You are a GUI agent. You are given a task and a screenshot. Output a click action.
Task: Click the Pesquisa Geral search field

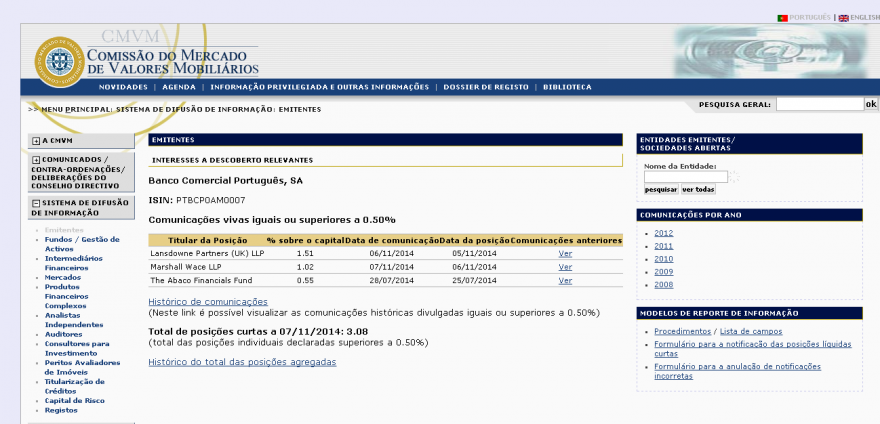(819, 104)
